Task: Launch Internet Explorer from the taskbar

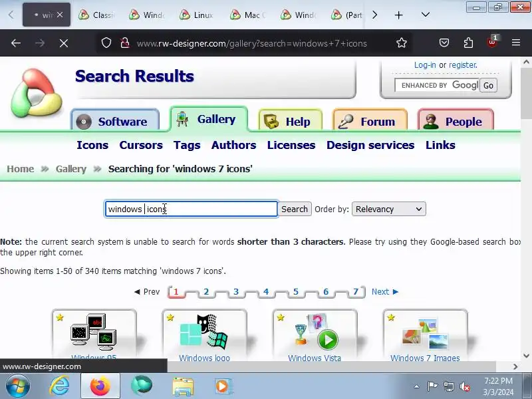Action: 59,386
